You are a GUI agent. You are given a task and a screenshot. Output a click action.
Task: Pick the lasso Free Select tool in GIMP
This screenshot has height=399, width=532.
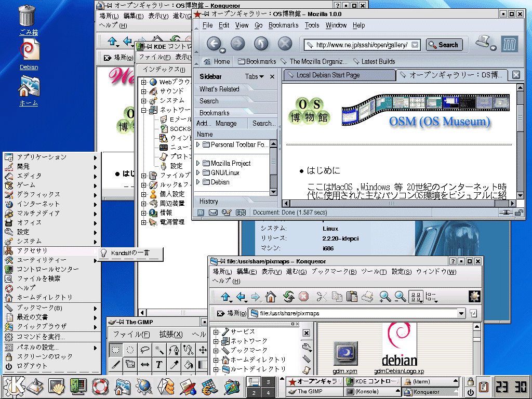[145, 350]
